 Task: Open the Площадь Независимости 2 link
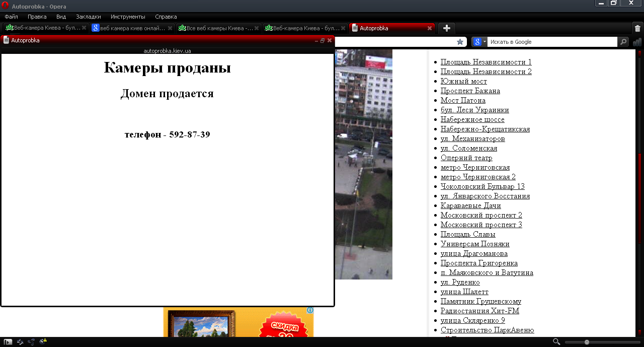[486, 72]
